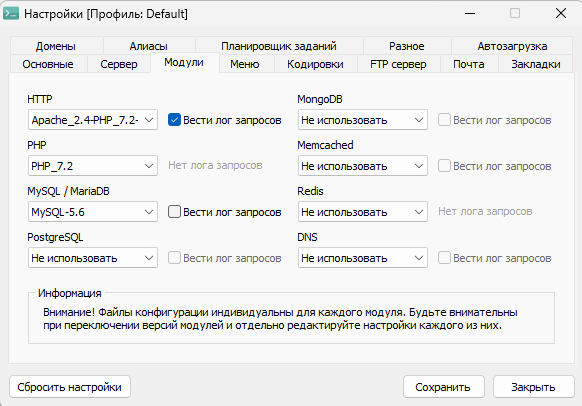This screenshot has width=582, height=406.
Task: Click the Сбросить настройки button
Action: pyautogui.click(x=70, y=387)
